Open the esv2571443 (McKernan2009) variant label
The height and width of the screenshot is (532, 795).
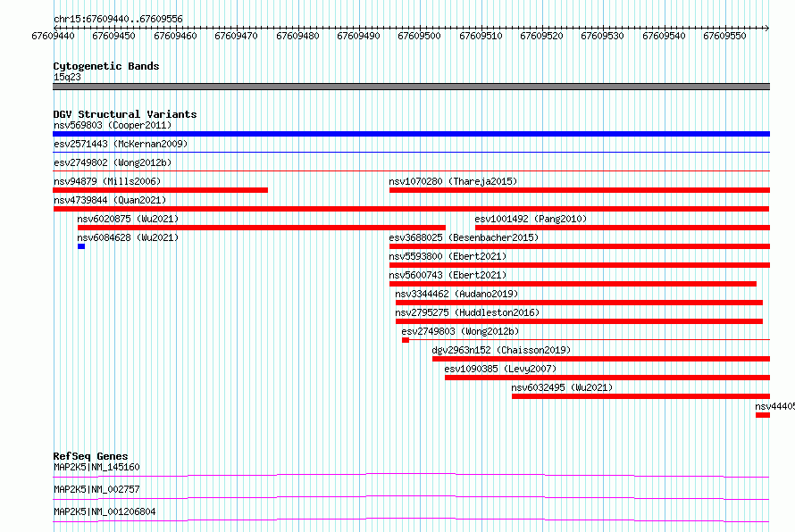tap(121, 144)
